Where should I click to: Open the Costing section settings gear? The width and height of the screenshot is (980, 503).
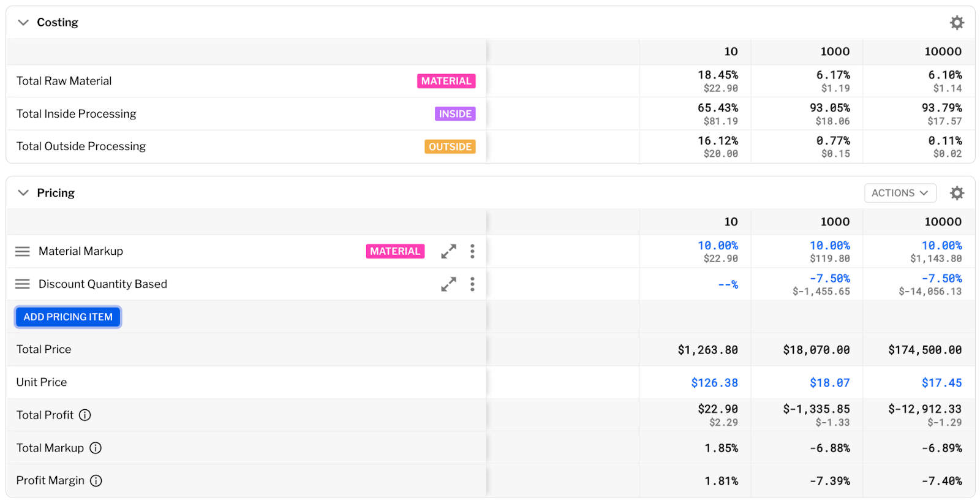point(957,23)
